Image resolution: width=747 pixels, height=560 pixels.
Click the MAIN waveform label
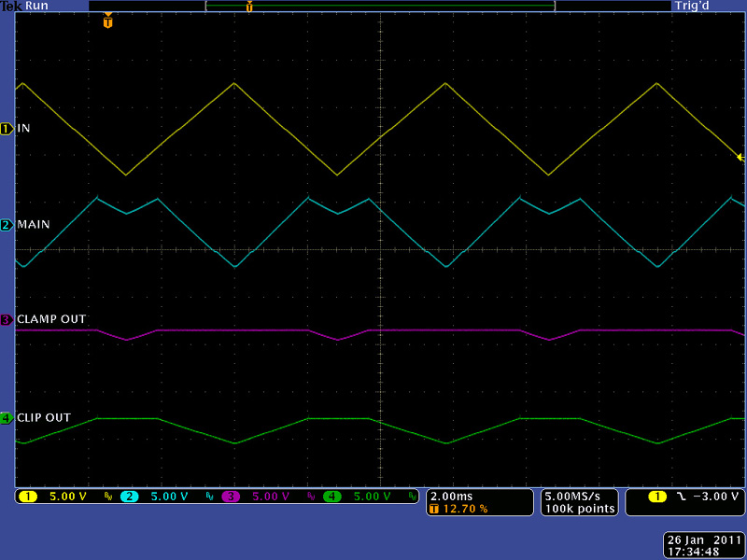coord(34,224)
